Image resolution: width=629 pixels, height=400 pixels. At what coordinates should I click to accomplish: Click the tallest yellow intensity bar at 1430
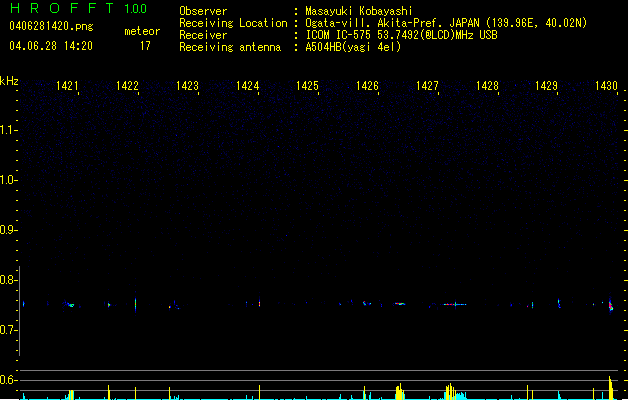[610, 388]
